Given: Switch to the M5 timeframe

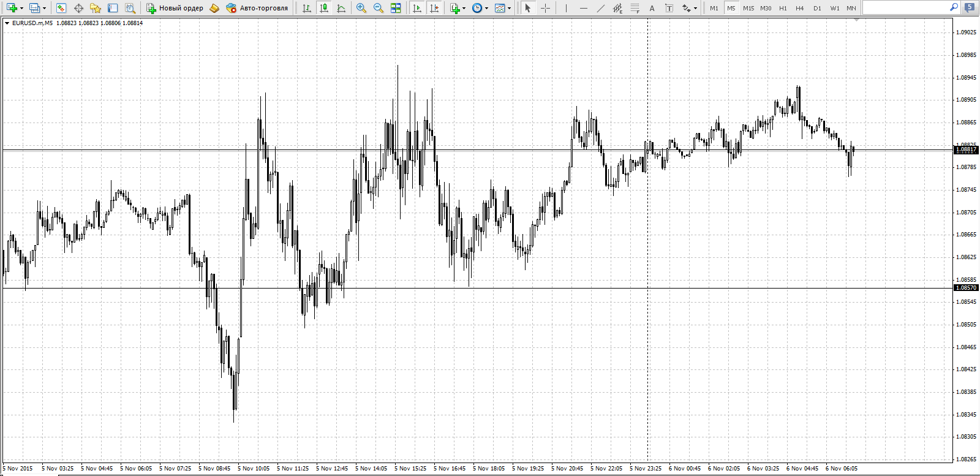Looking at the screenshot, I should 731,8.
